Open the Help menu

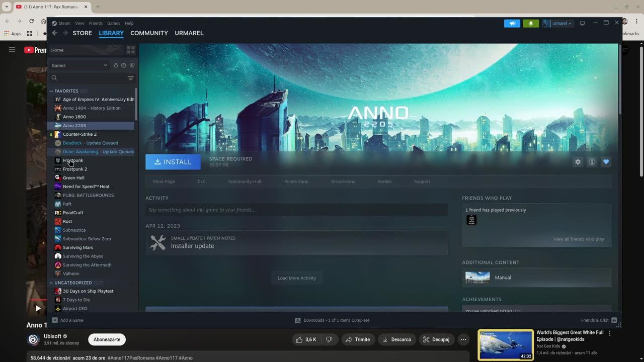point(129,23)
